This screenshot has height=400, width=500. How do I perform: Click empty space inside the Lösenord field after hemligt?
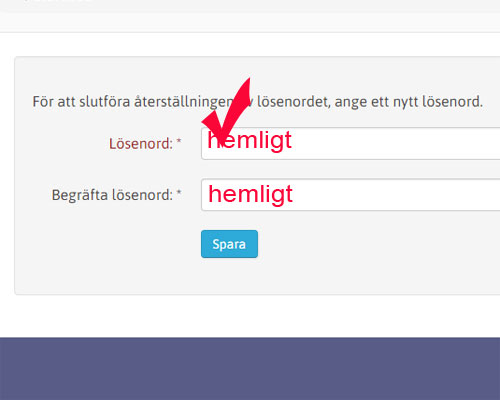[397, 143]
